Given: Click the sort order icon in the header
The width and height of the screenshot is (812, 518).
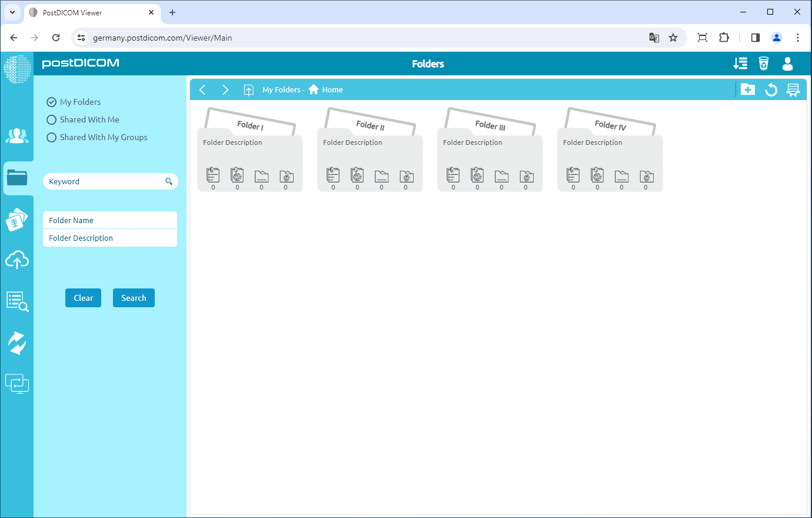Looking at the screenshot, I should (x=740, y=63).
